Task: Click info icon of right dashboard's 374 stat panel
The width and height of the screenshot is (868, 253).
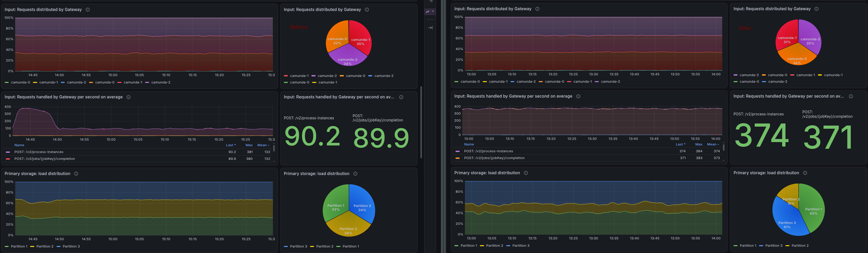Action: click(x=851, y=97)
